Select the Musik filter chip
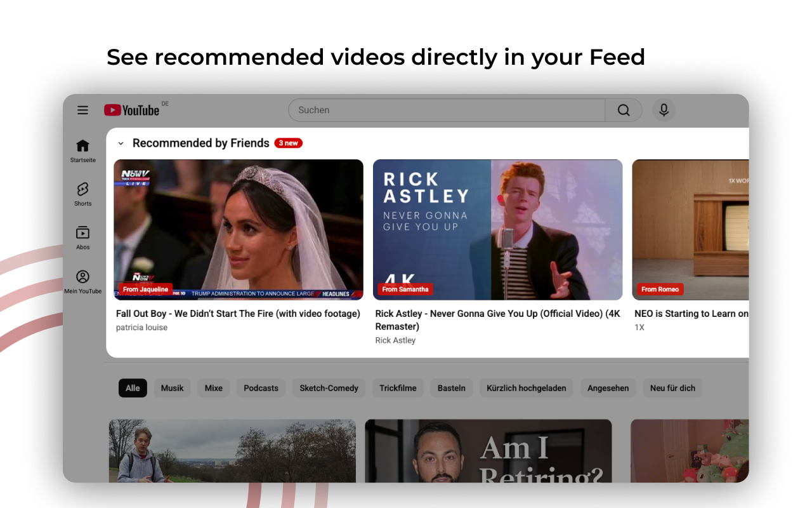The height and width of the screenshot is (508, 812). pos(172,388)
